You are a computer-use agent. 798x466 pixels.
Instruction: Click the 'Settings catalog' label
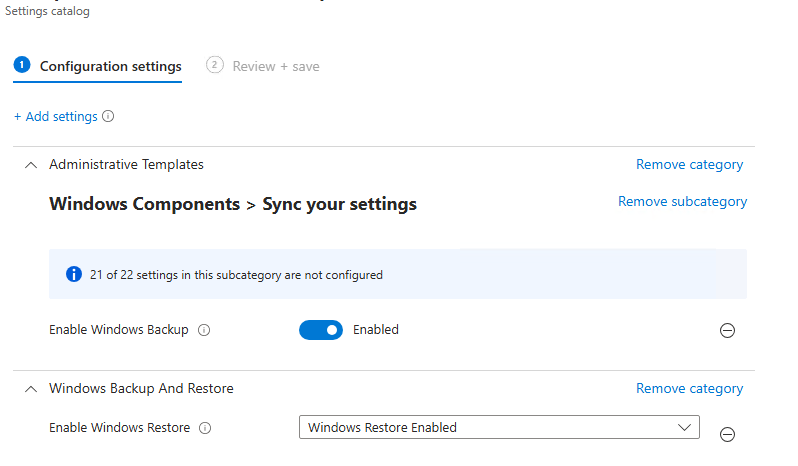click(47, 11)
